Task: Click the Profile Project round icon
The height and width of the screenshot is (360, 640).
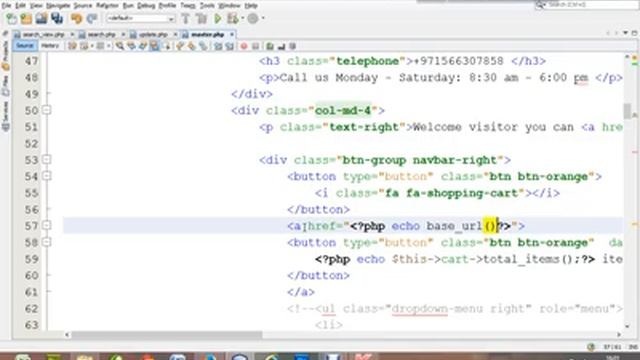Action: (x=253, y=18)
